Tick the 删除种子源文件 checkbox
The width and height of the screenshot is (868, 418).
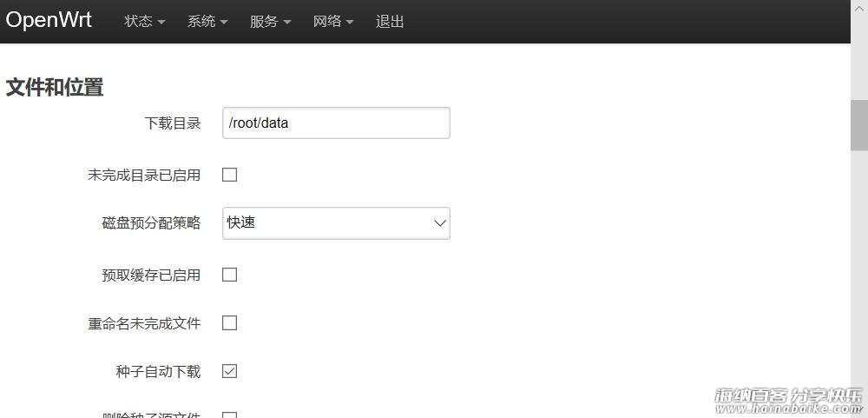(x=230, y=415)
